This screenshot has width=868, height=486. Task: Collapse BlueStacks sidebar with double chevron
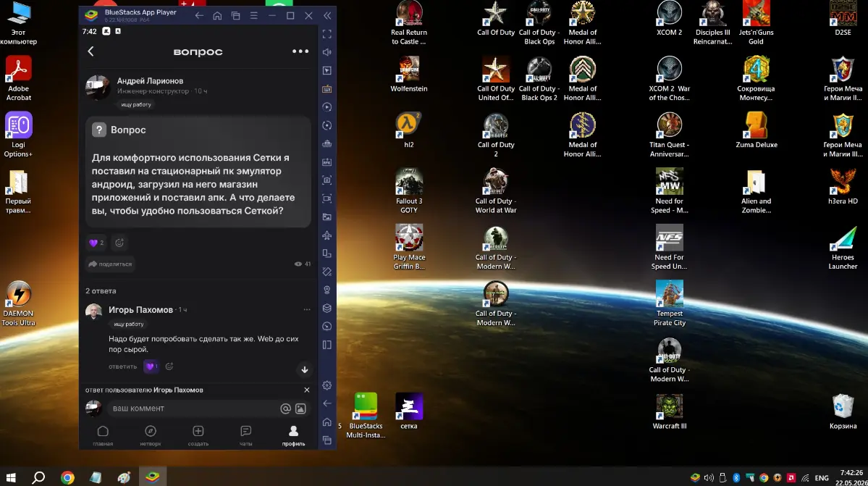pyautogui.click(x=327, y=15)
